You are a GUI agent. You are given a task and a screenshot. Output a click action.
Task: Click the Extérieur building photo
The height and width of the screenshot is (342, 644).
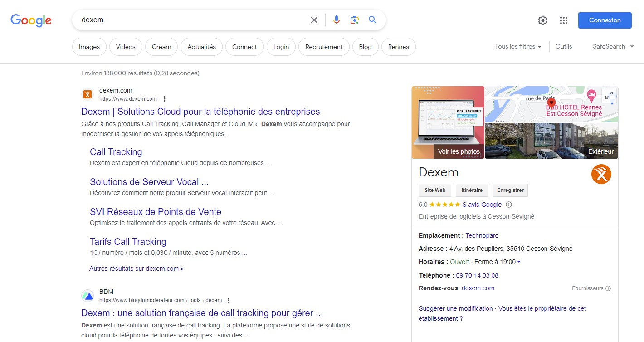pyautogui.click(x=551, y=141)
